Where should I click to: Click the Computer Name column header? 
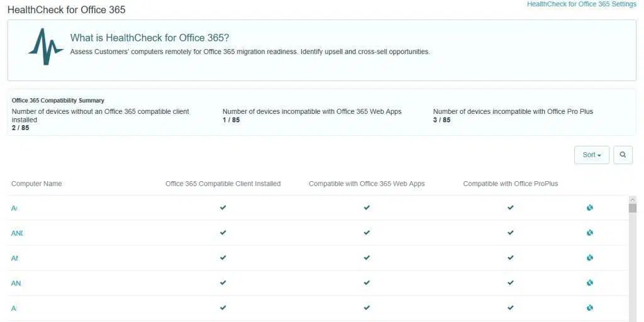click(x=36, y=184)
